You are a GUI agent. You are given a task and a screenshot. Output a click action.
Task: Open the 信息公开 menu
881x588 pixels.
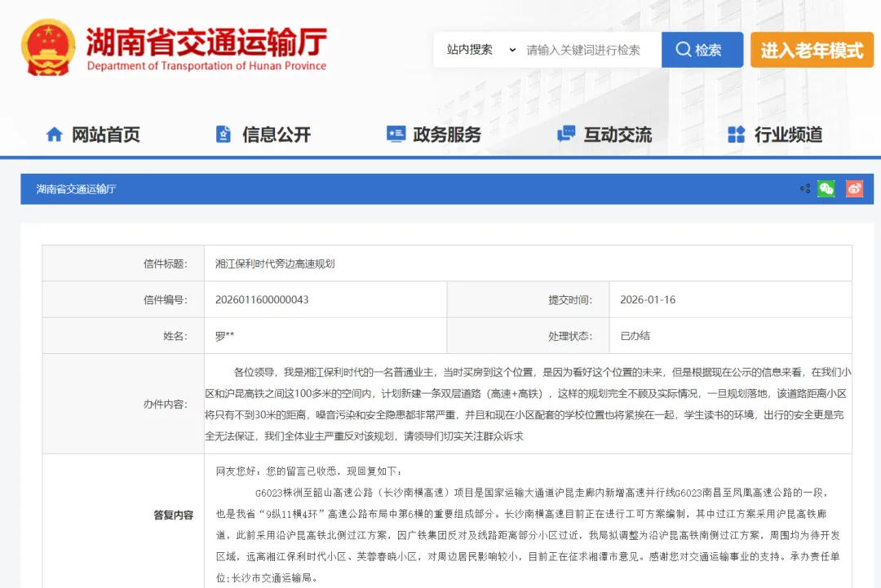click(x=277, y=135)
